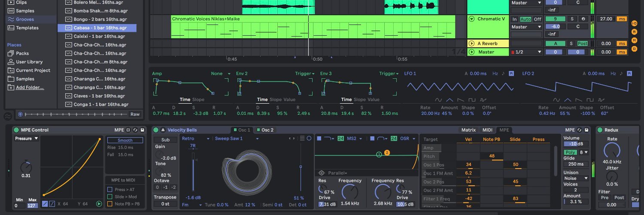This screenshot has height=215, width=644.
Task: Turn off the MPE Control device
Action: (16, 130)
